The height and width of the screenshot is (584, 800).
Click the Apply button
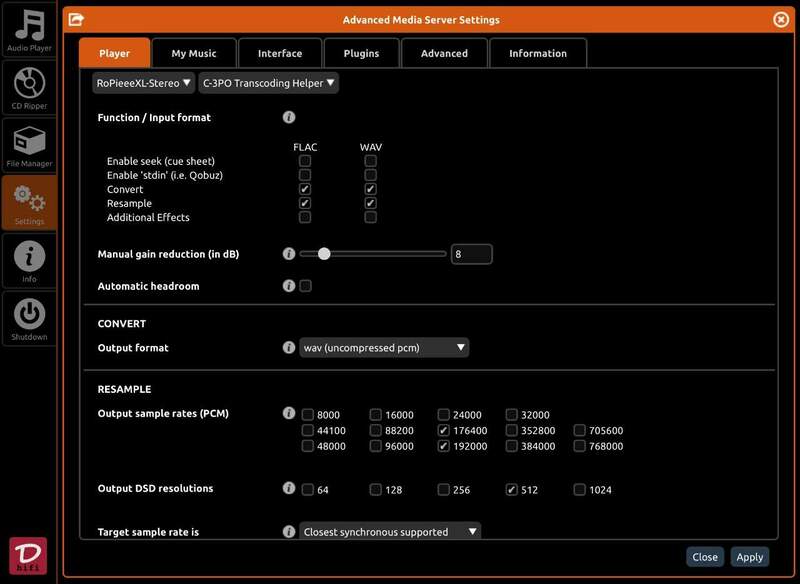[749, 557]
